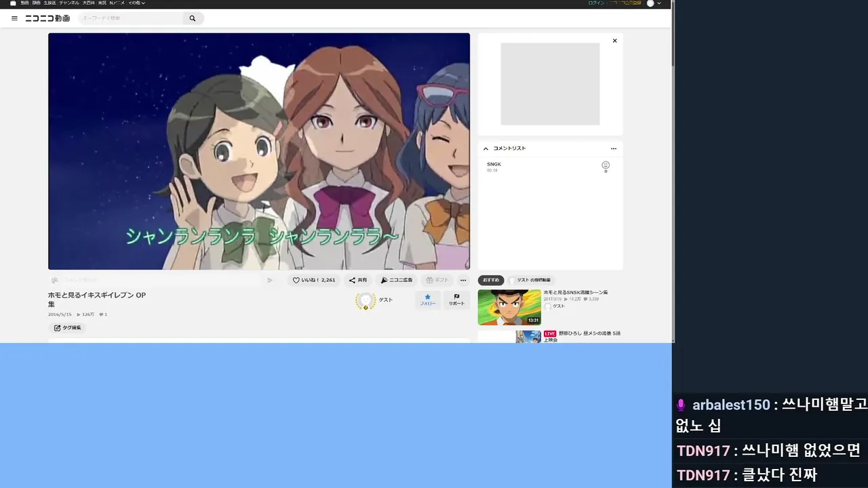Select the おすすめ tab
The width and height of the screenshot is (868, 488).
[491, 280]
